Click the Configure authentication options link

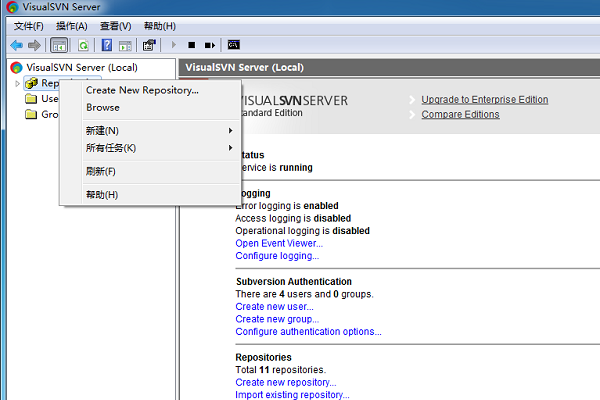(x=308, y=332)
